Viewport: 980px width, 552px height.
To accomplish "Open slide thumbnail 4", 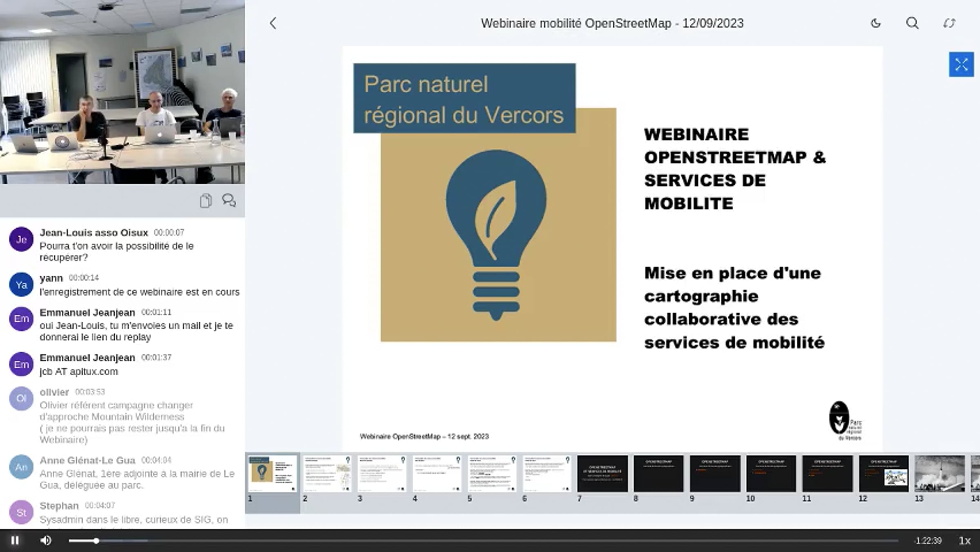I will tap(437, 474).
